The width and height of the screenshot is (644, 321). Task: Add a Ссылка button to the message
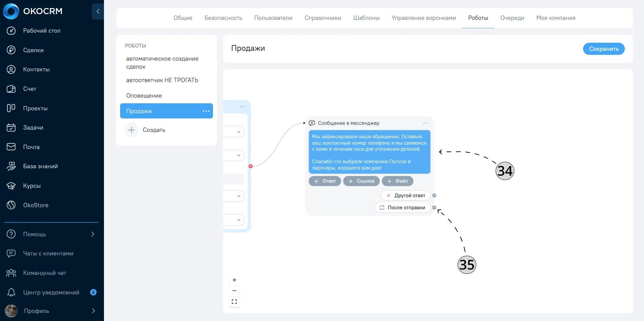pos(361,181)
